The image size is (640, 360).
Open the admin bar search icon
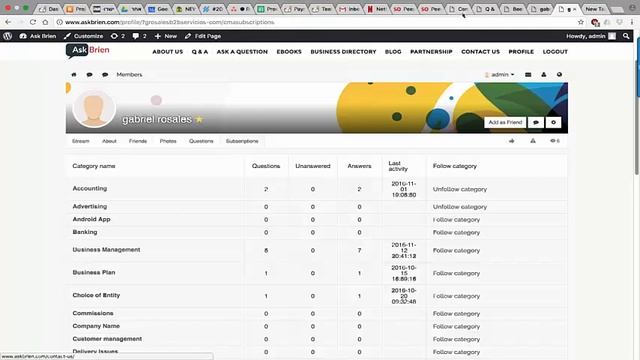(x=626, y=36)
